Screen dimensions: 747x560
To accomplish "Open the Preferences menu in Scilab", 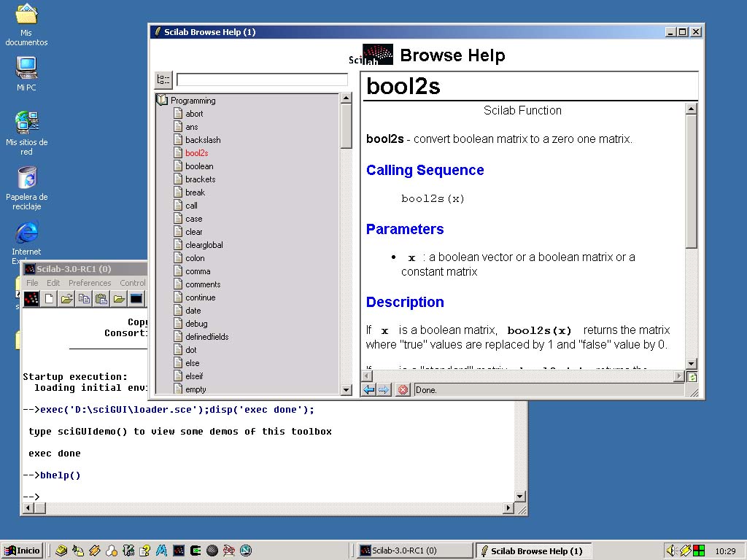I will pos(90,283).
